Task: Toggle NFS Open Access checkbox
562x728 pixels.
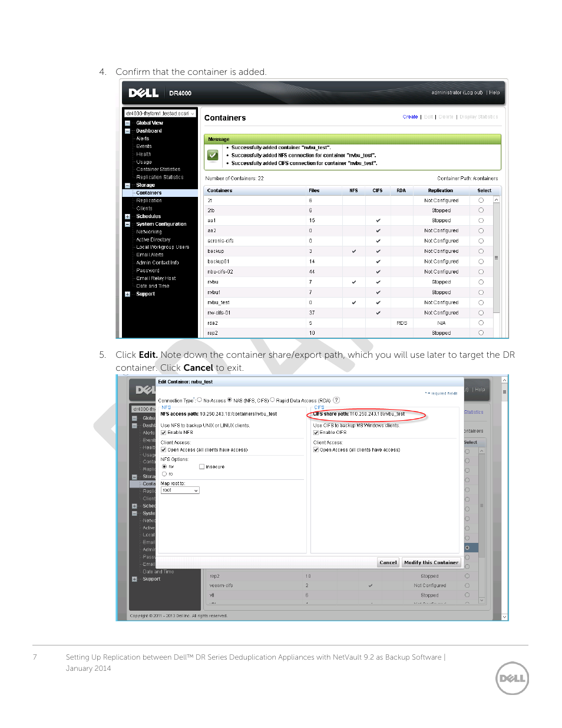Action: point(164,450)
